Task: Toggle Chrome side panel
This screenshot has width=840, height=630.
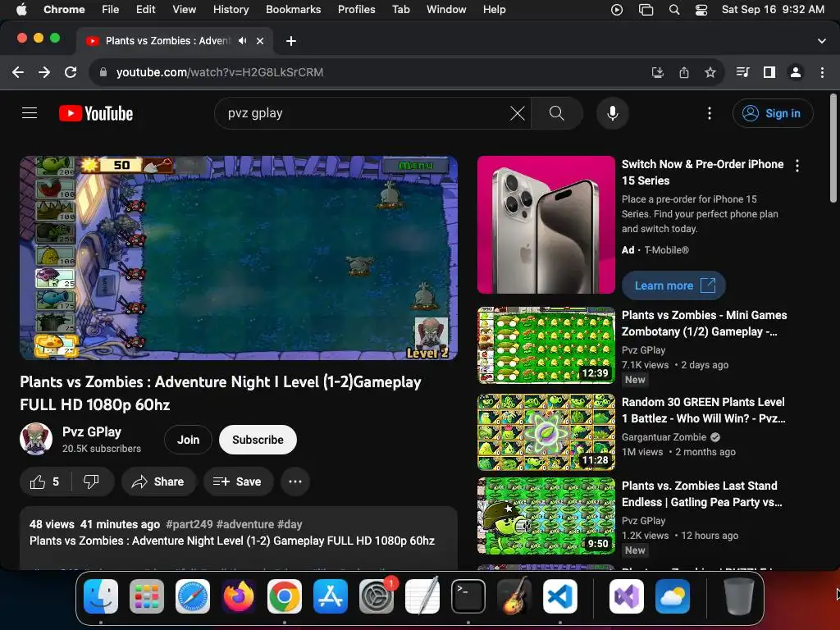Action: (x=769, y=72)
